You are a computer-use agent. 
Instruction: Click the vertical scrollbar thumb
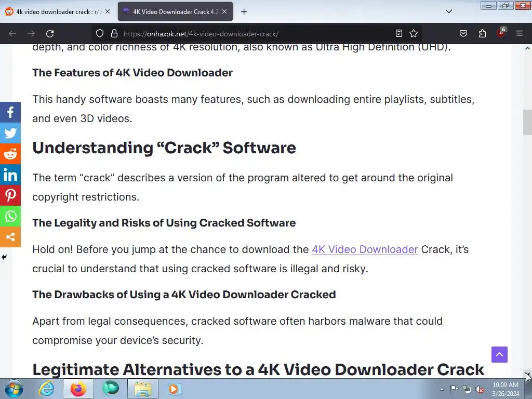528,122
